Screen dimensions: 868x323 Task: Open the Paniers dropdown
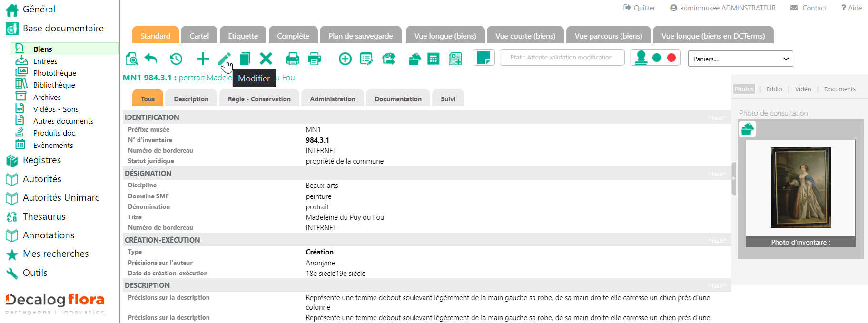[x=740, y=59]
